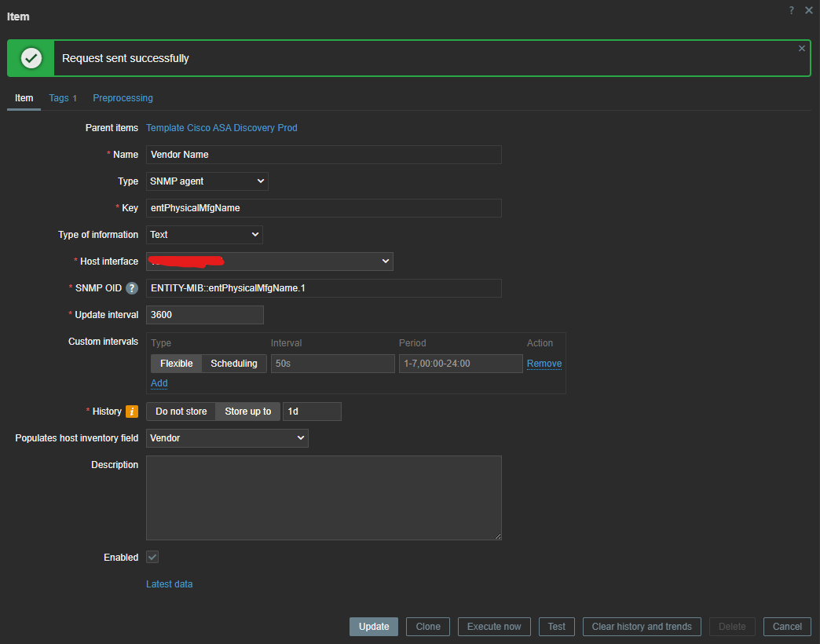This screenshot has width=820, height=644.
Task: Select Do not store history option
Action: pyautogui.click(x=181, y=412)
